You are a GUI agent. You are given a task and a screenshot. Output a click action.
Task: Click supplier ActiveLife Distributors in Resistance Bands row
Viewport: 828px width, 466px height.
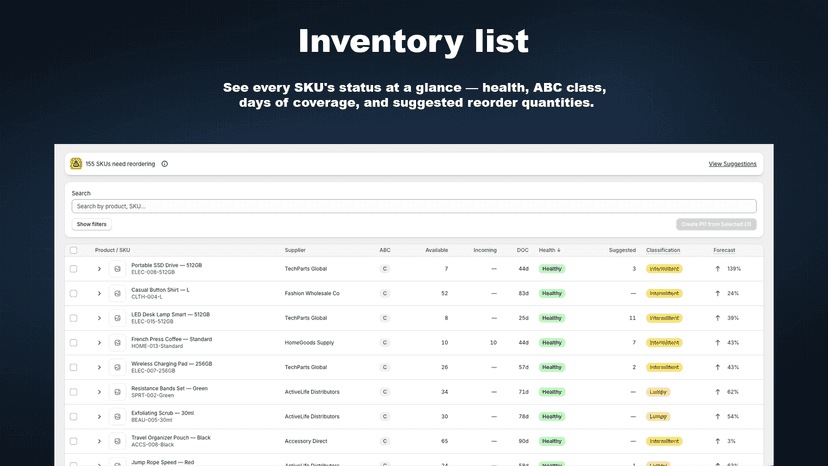click(x=312, y=392)
